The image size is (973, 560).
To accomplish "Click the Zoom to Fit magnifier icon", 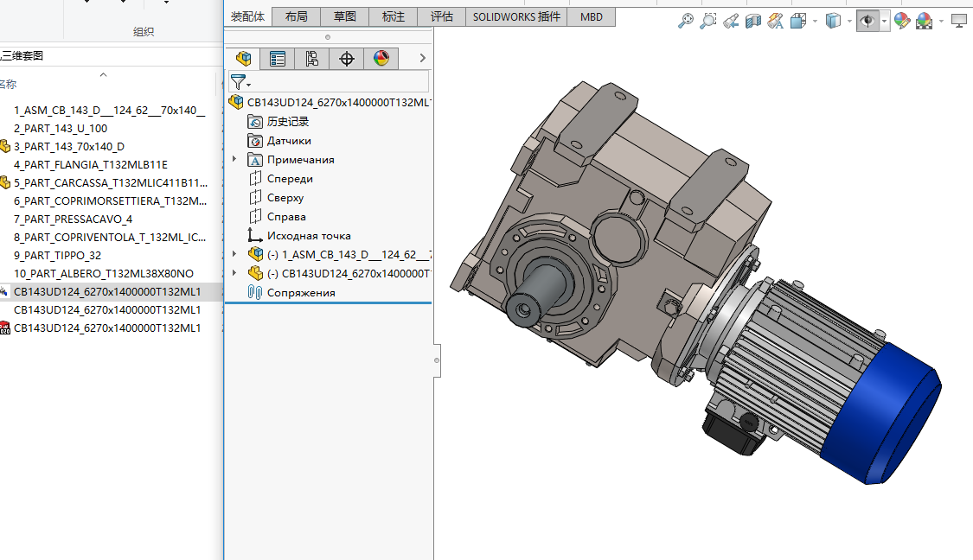I will click(x=685, y=21).
